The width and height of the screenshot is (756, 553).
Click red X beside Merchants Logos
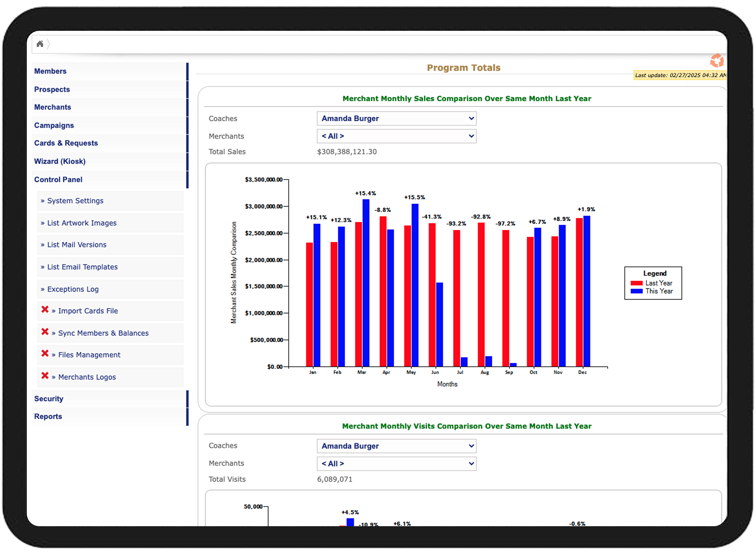[x=45, y=376]
